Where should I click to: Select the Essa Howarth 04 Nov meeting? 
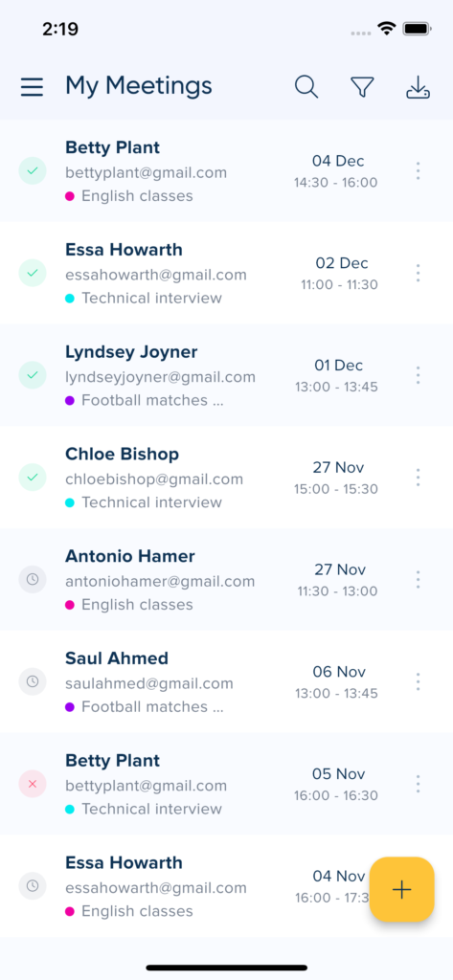point(226,886)
